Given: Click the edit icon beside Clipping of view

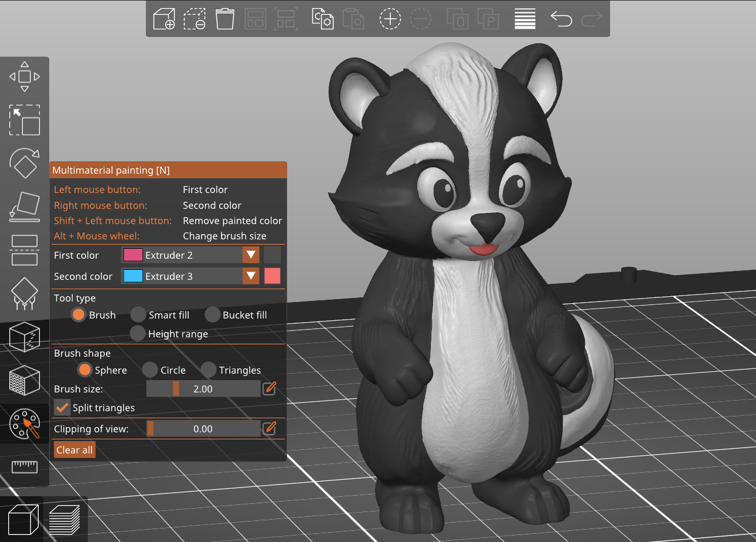Looking at the screenshot, I should [269, 428].
